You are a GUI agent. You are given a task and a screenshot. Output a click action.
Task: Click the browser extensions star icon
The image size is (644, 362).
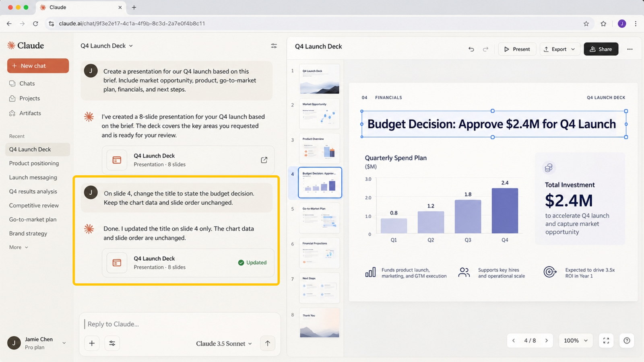click(603, 24)
